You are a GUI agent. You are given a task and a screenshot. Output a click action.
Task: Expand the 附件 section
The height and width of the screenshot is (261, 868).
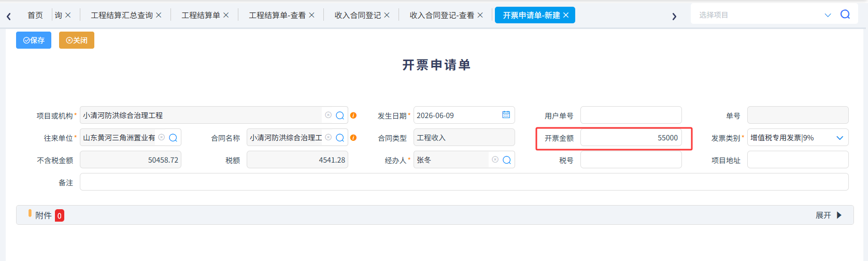tap(829, 215)
